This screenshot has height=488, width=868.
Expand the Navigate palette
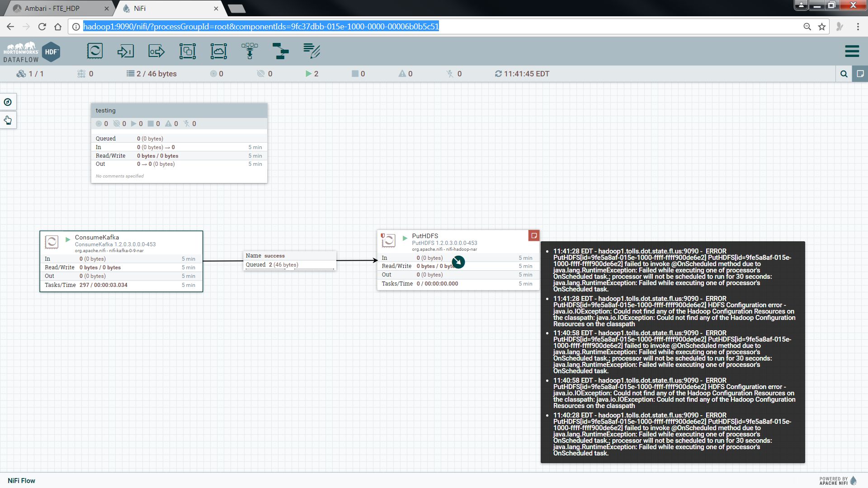(8, 102)
